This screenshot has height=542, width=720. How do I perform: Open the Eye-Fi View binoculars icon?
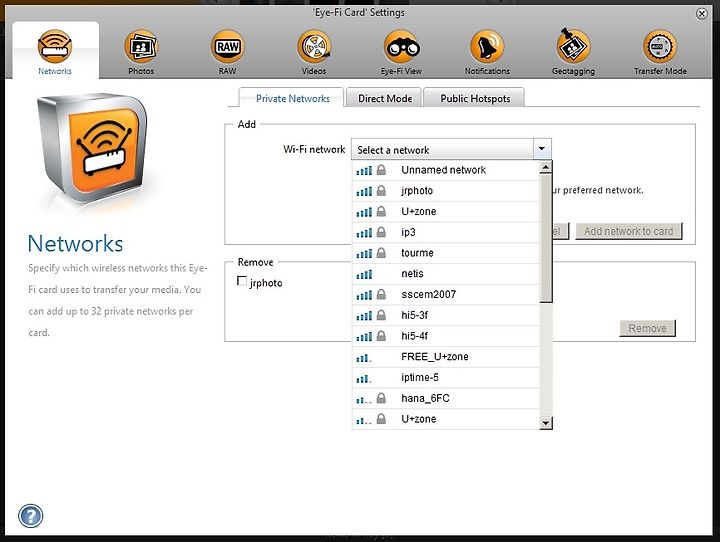[x=401, y=46]
